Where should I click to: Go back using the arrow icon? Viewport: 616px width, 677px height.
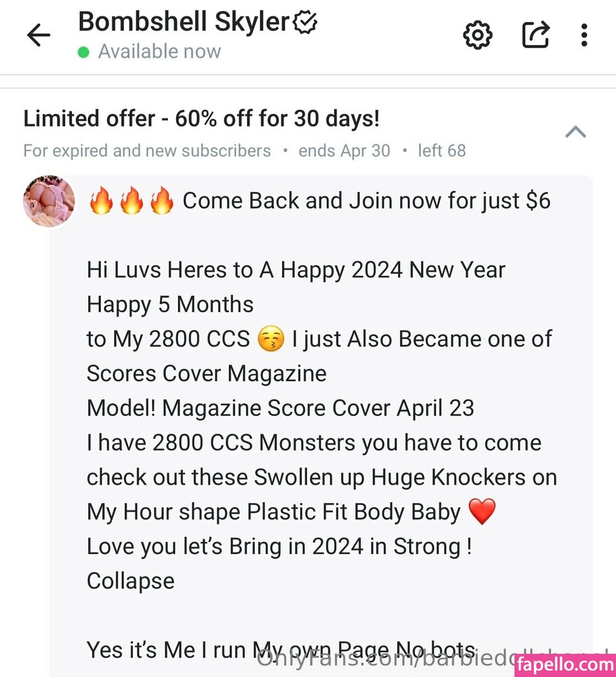click(x=38, y=36)
